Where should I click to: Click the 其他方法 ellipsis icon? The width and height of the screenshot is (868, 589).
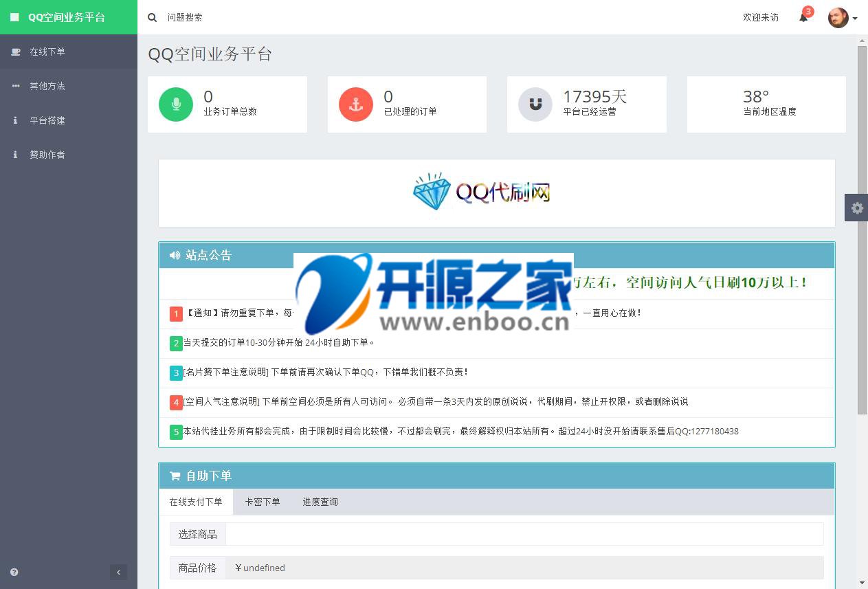pos(16,86)
